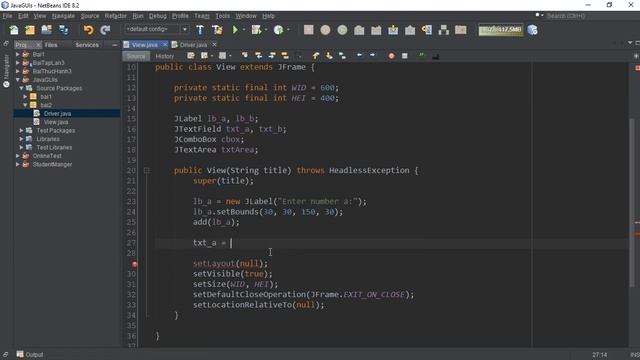
Task: Open the Run Project dropdown arrow
Action: [x=244, y=30]
